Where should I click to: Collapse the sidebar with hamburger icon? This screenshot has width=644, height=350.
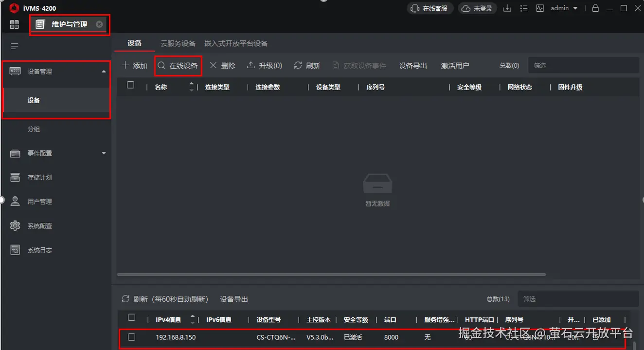(x=15, y=46)
